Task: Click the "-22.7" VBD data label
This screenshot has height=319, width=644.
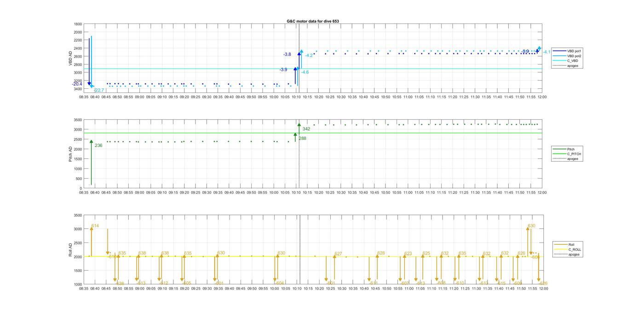Action: (x=98, y=90)
